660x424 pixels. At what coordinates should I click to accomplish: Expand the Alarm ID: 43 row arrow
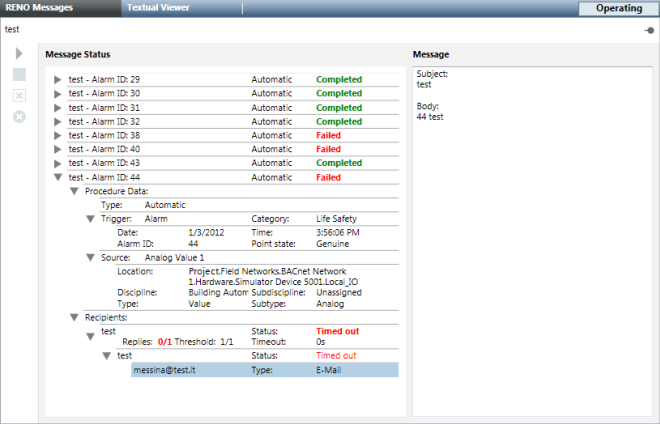(57, 163)
